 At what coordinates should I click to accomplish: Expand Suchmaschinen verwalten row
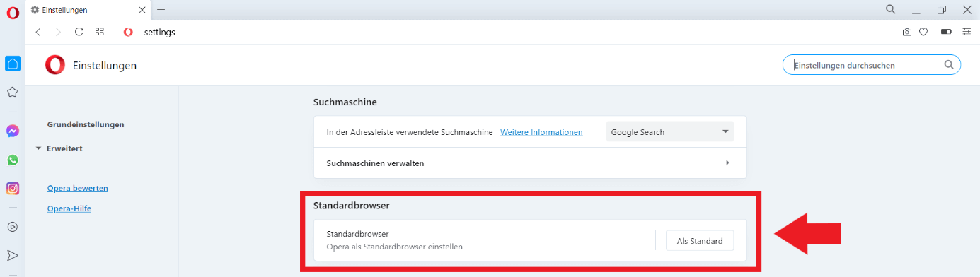coord(530,163)
